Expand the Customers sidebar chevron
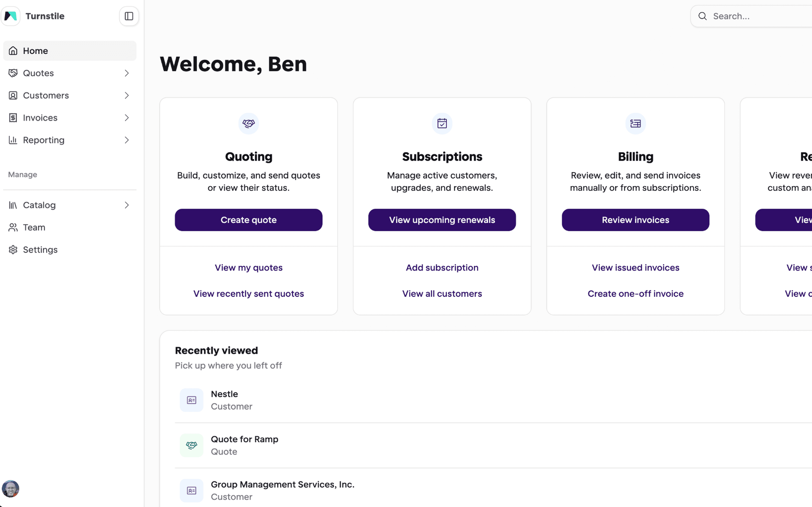812x507 pixels. tap(126, 95)
